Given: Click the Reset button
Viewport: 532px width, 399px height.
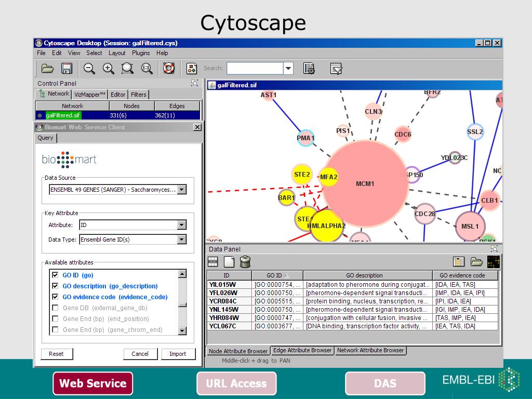Looking at the screenshot, I should pos(56,354).
